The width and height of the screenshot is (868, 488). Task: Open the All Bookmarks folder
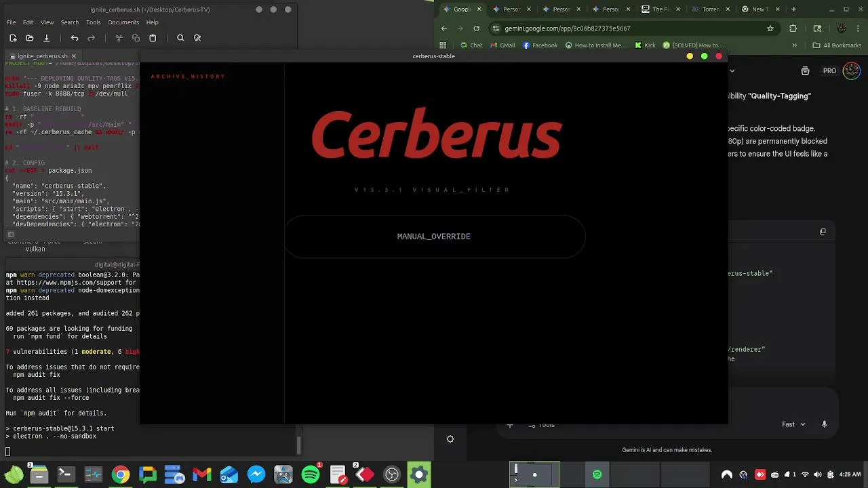click(837, 45)
